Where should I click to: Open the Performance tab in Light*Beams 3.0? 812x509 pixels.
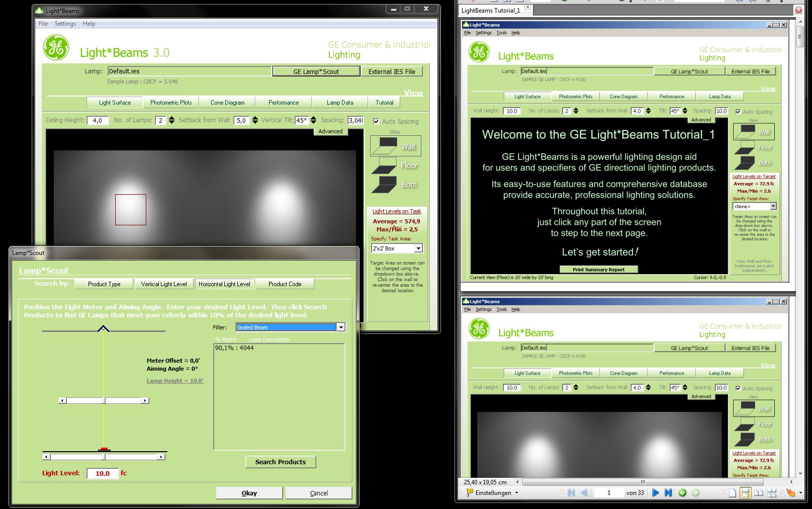(284, 103)
